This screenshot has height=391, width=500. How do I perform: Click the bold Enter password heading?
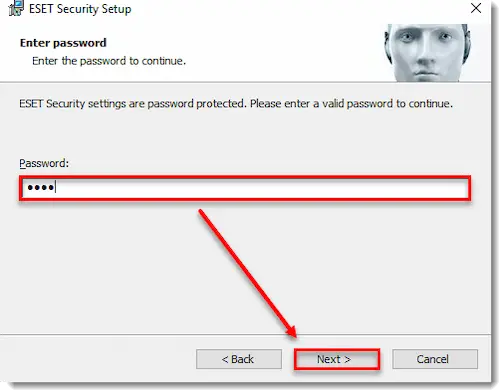63,43
